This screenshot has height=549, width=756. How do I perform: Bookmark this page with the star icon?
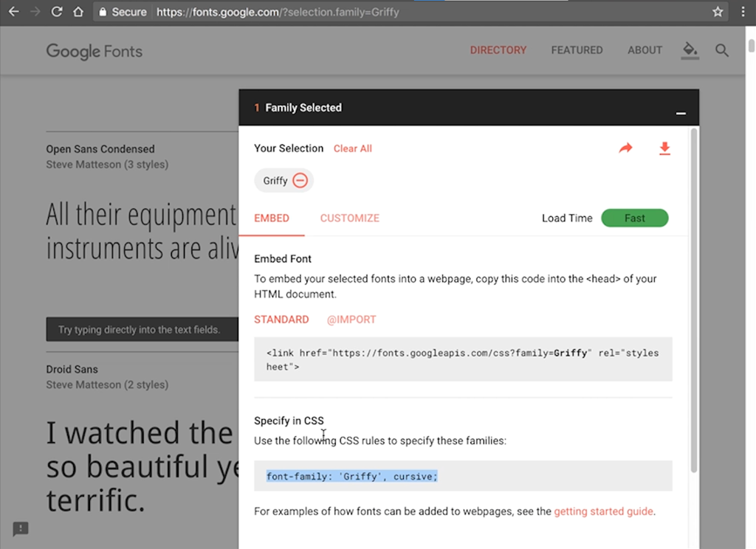[x=718, y=12]
